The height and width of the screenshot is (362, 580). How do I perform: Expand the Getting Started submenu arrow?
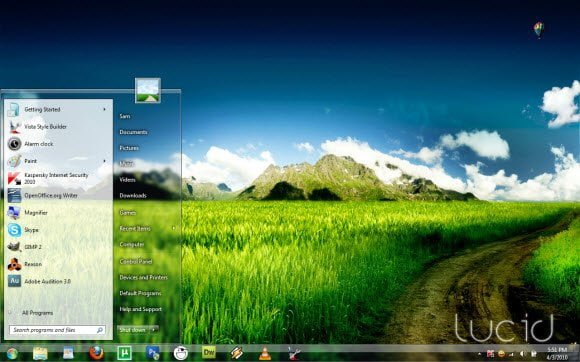(105, 109)
